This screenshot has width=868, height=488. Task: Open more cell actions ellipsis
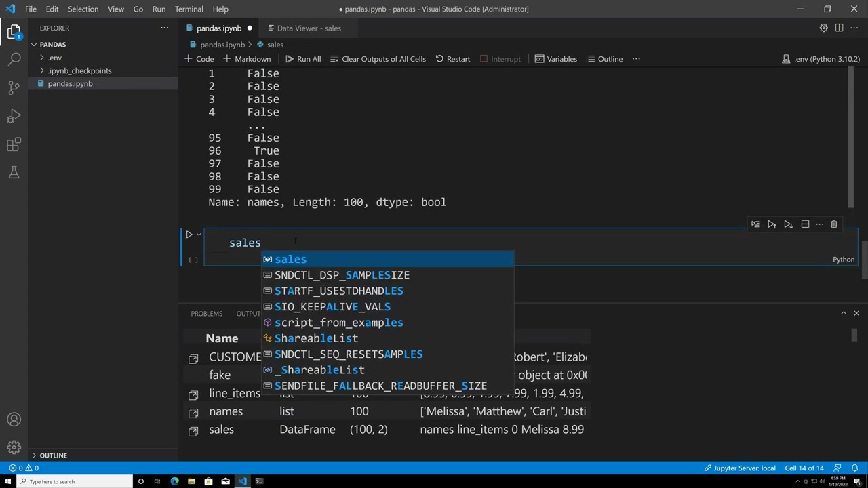click(x=819, y=224)
